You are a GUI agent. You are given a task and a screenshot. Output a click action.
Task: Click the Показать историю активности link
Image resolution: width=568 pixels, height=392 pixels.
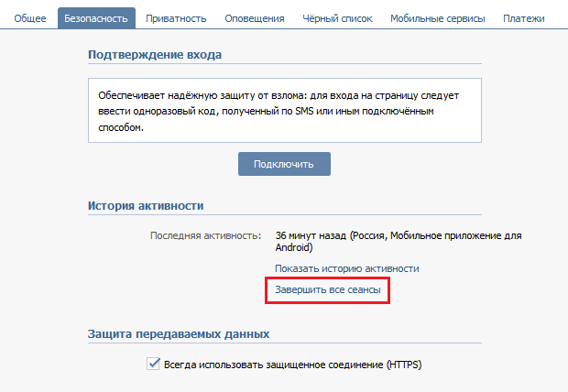[x=347, y=268]
